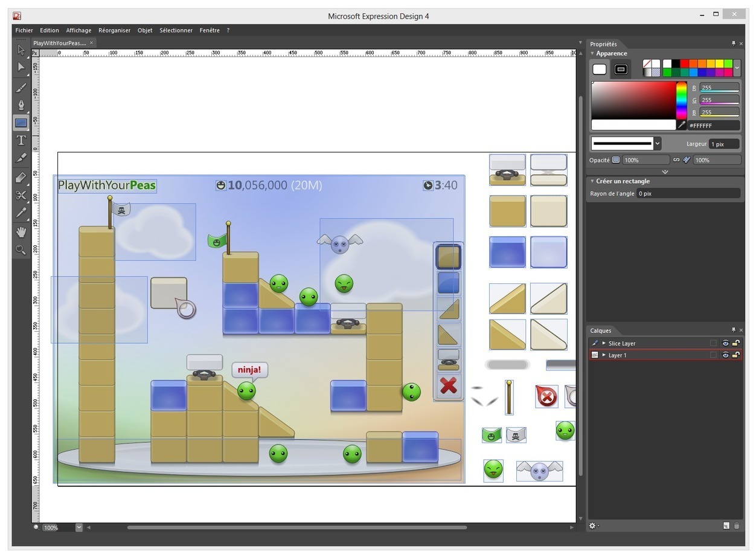Open the Fichier menu
756x557 pixels.
click(x=24, y=30)
